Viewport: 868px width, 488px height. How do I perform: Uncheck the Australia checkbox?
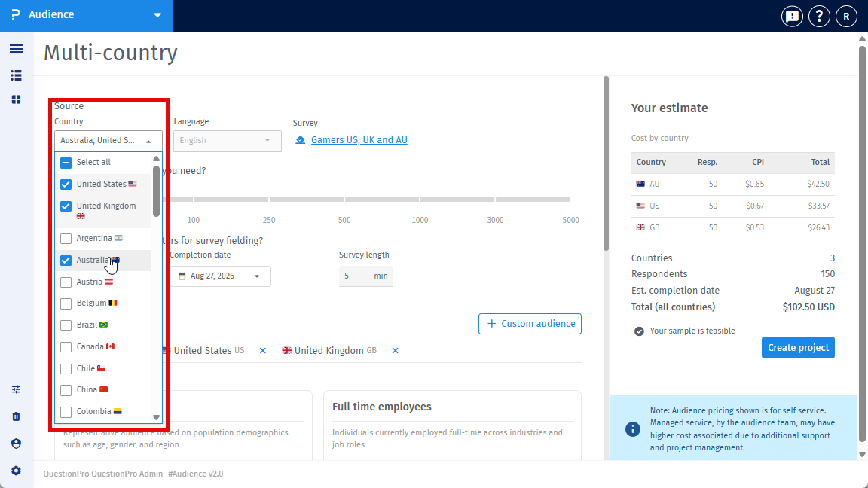66,260
